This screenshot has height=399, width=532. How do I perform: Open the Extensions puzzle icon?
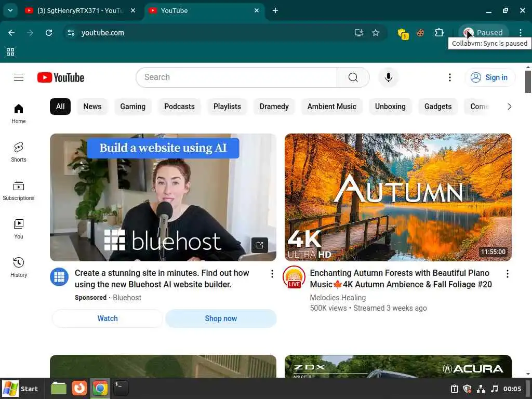439,33
